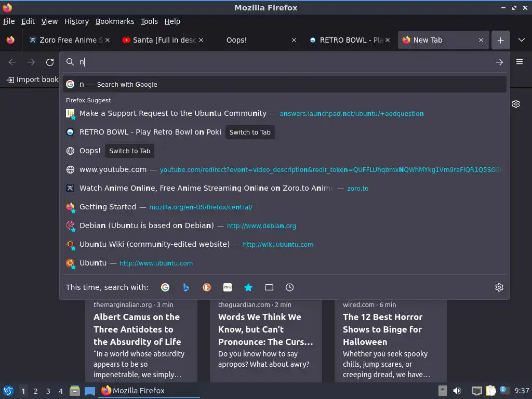Close the New Tab tab
This screenshot has height=399, width=532.
coord(481,40)
